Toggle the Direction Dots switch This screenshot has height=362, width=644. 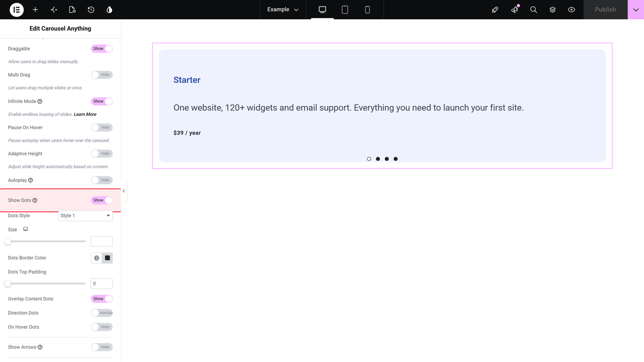tap(102, 313)
